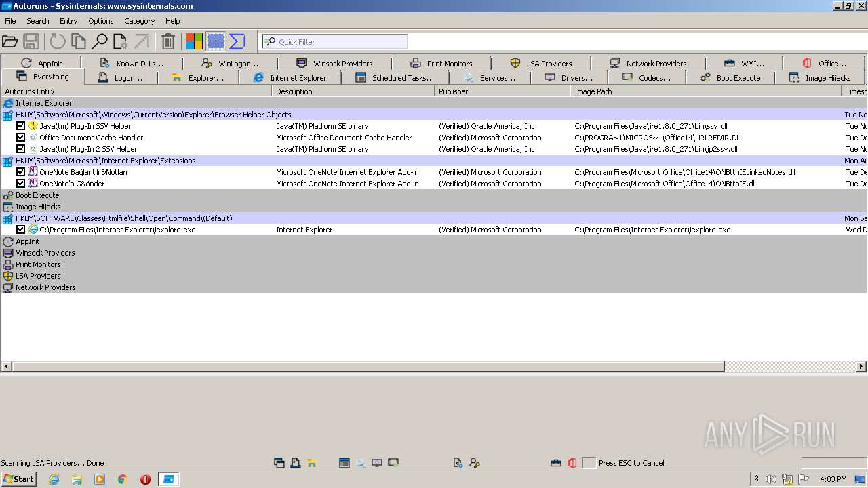Viewport: 868px width, 488px height.
Task: Click the Start button
Action: click(x=19, y=479)
